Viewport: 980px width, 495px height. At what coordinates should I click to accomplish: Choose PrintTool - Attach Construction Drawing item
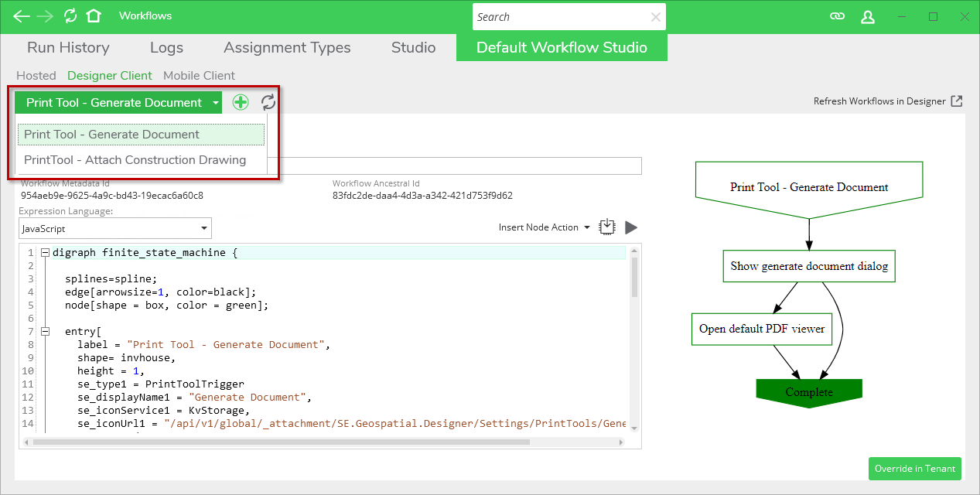click(x=141, y=160)
